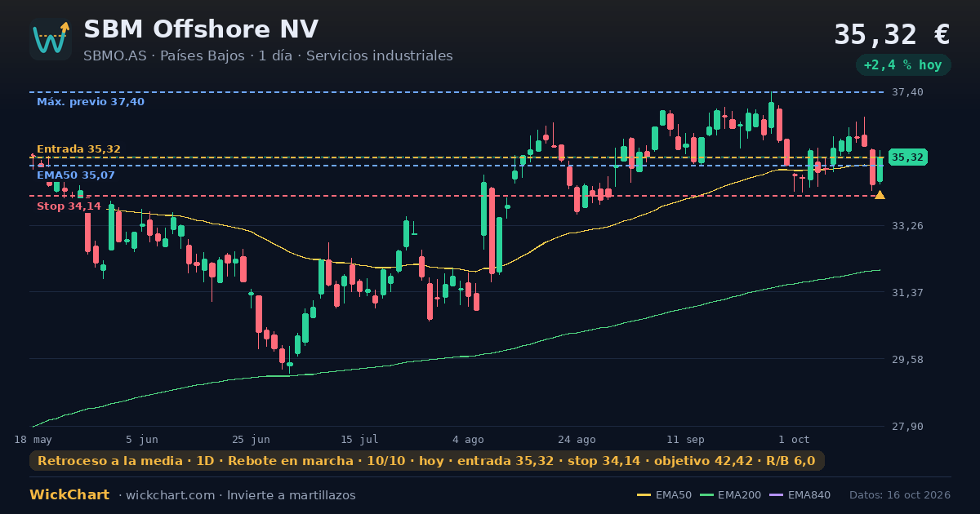Click the 27,90 price axis value
The width and height of the screenshot is (980, 514).
[907, 427]
